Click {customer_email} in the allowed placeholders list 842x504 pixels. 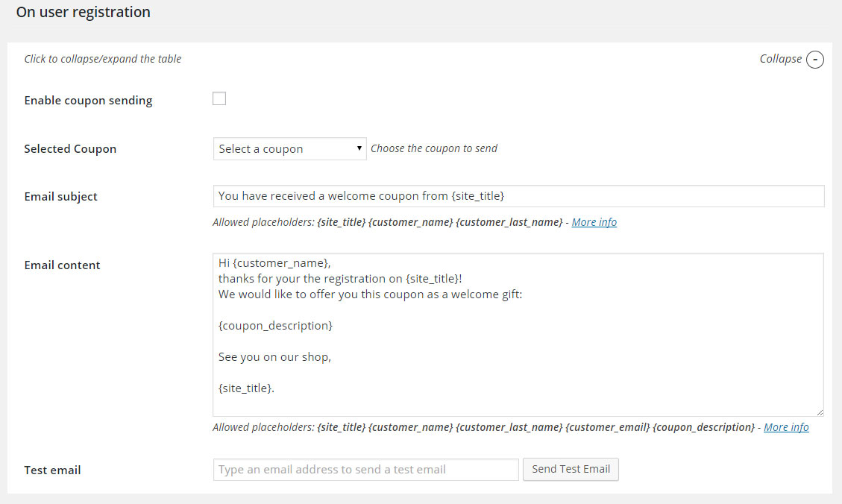[x=607, y=427]
